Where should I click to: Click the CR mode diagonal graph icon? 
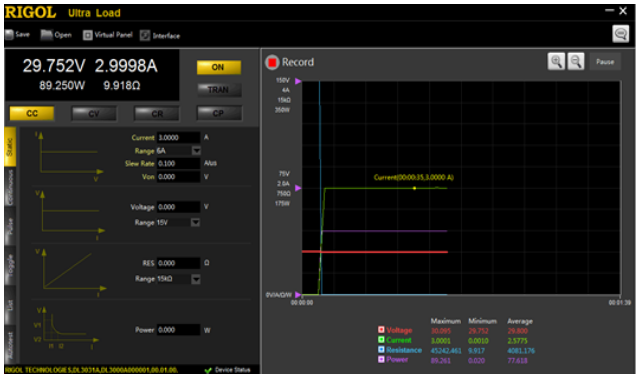tap(71, 273)
